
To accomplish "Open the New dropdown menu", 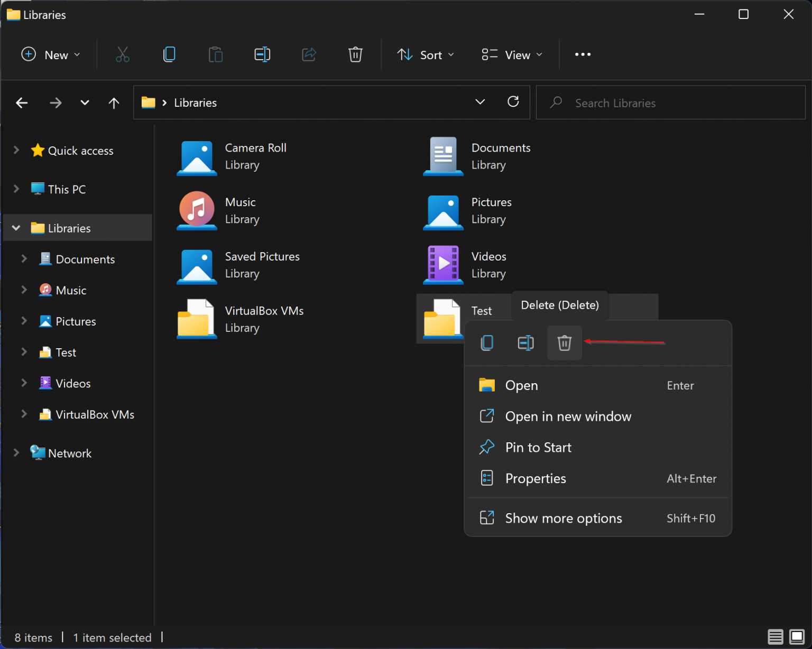I will tap(51, 54).
